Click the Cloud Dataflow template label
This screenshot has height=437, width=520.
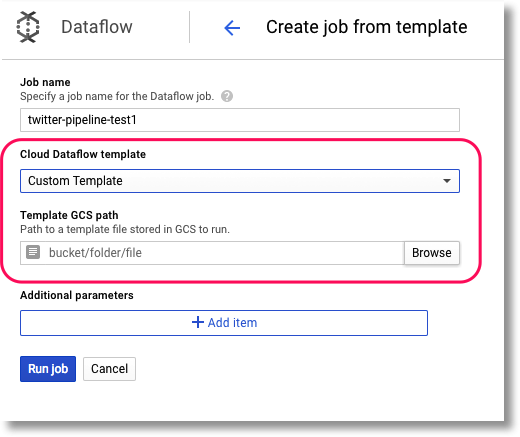pyautogui.click(x=83, y=154)
